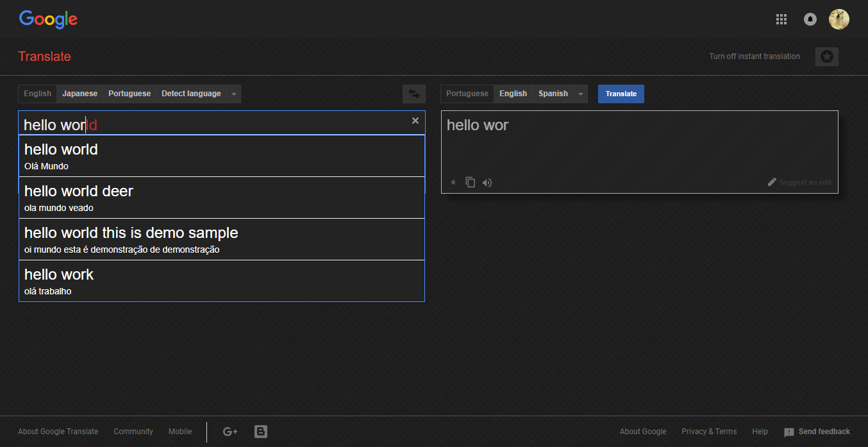Viewport: 868px width, 447px height.
Task: Open Privacy & Terms link
Action: pos(709,432)
